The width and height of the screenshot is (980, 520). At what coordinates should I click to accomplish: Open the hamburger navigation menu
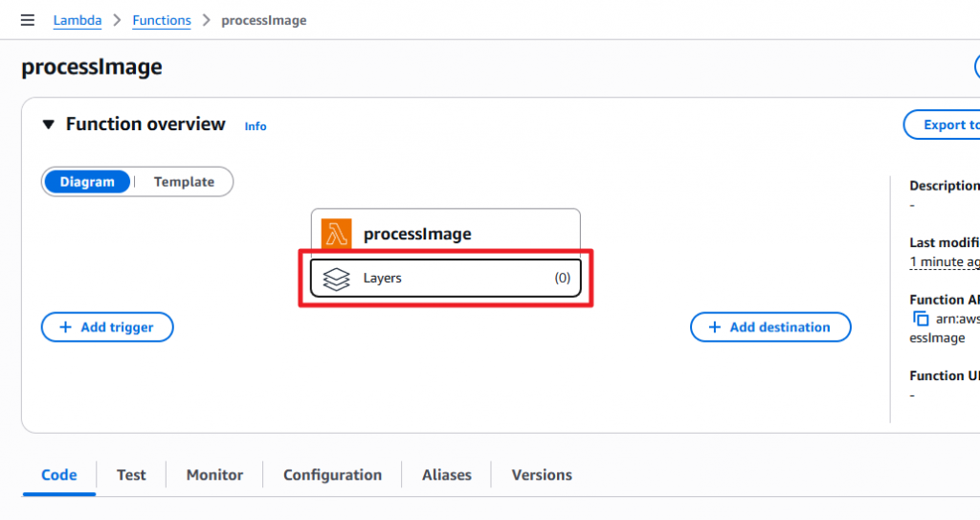tap(28, 20)
